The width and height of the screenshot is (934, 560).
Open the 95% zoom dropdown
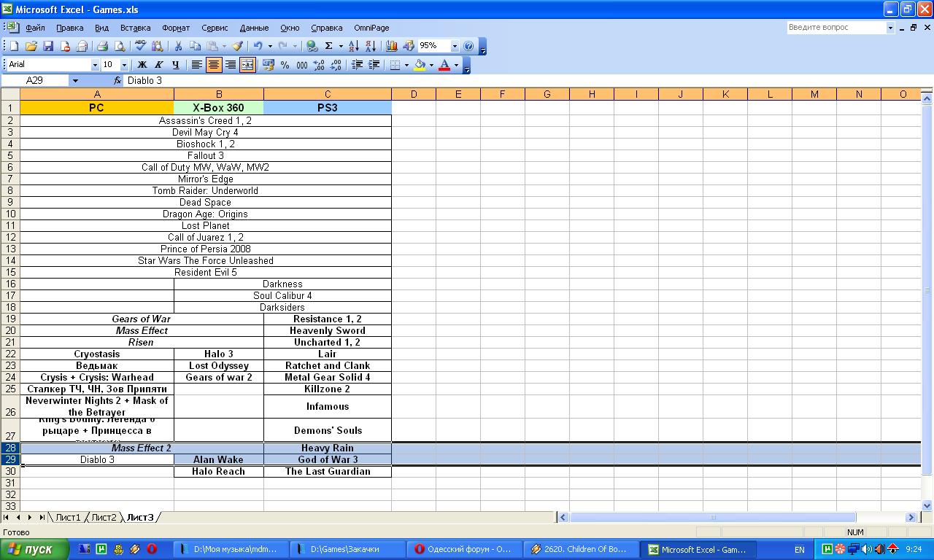tap(455, 46)
